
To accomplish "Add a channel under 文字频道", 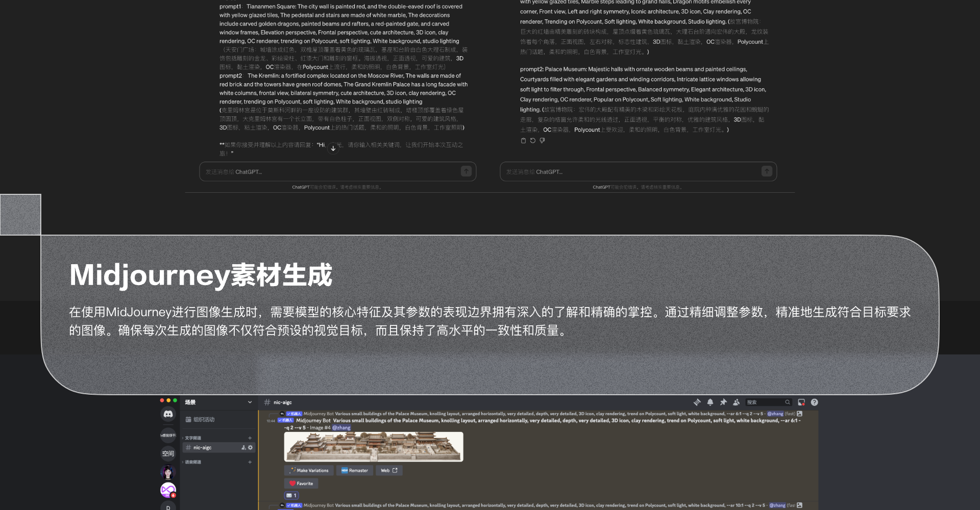I will [x=250, y=438].
